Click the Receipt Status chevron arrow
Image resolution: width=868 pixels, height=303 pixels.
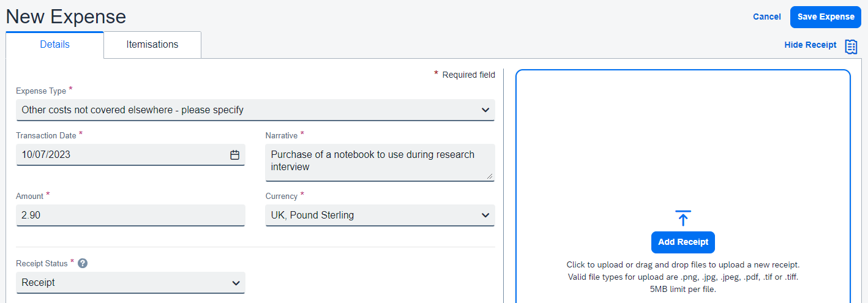(x=236, y=283)
